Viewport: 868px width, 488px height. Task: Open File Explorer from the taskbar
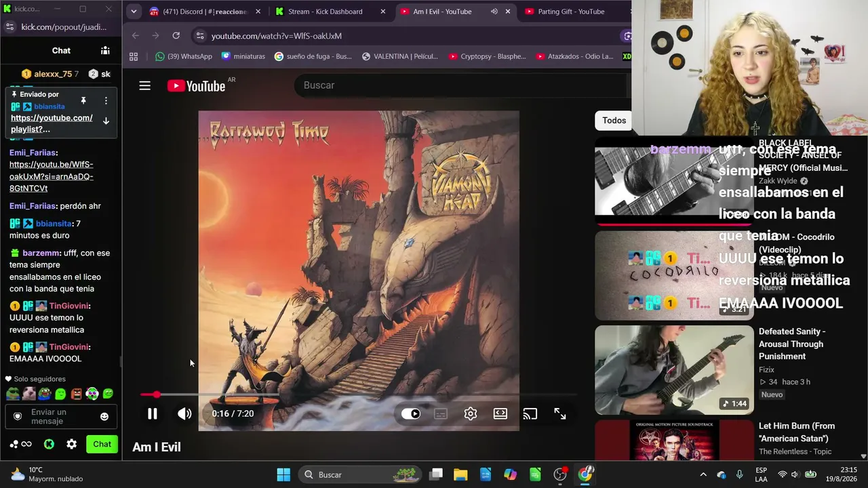(460, 474)
